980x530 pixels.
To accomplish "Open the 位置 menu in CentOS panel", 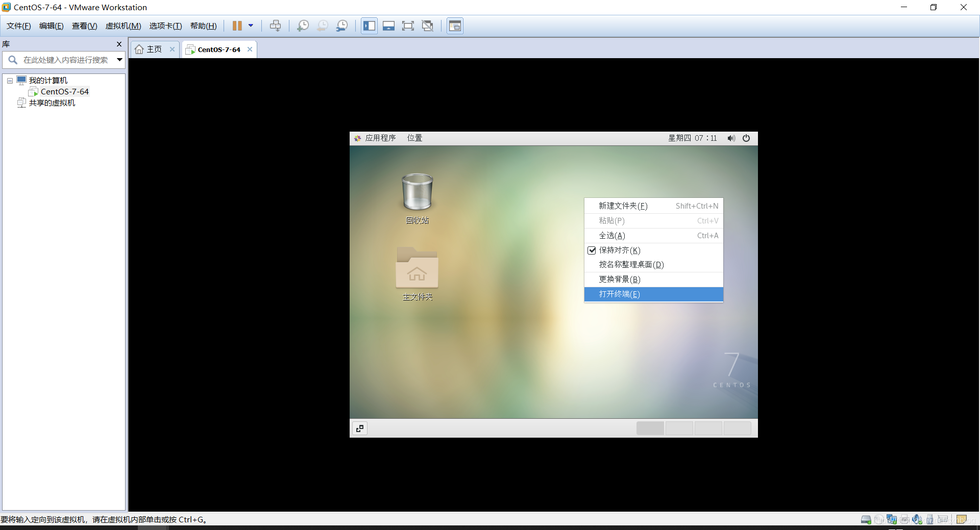I will click(414, 138).
